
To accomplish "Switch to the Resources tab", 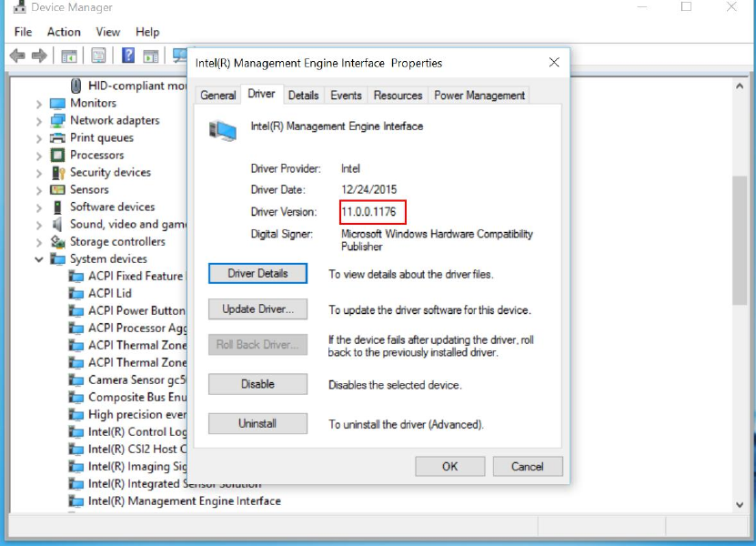I will pos(398,96).
